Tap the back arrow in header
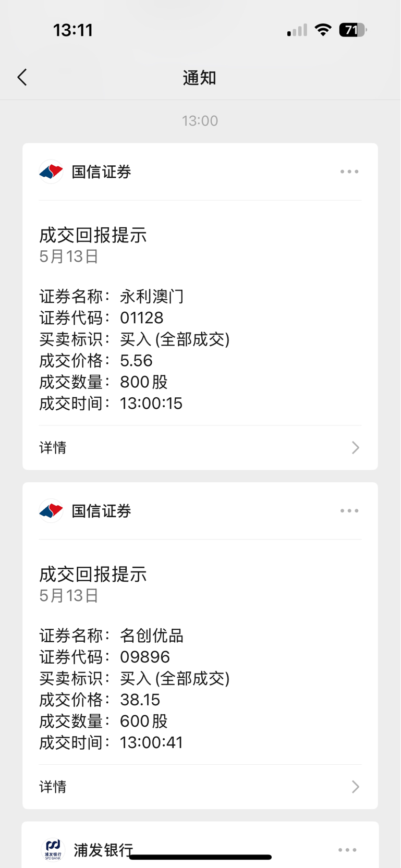 (x=22, y=77)
